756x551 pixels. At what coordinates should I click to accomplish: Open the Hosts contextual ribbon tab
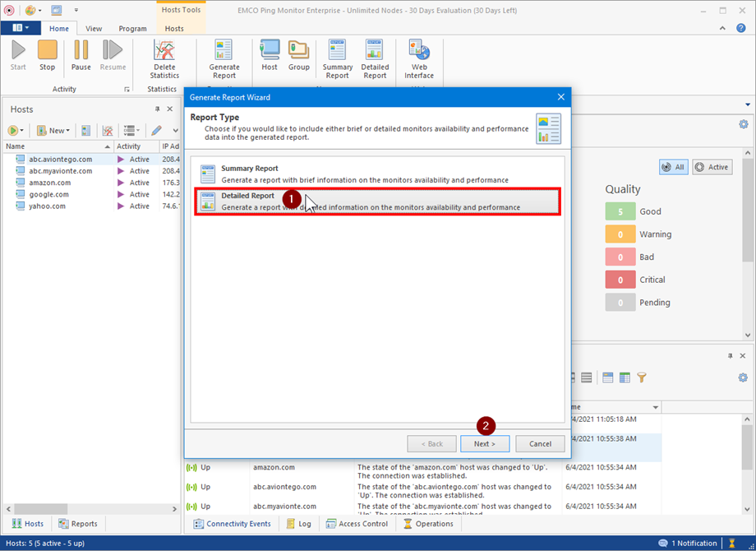coord(174,29)
